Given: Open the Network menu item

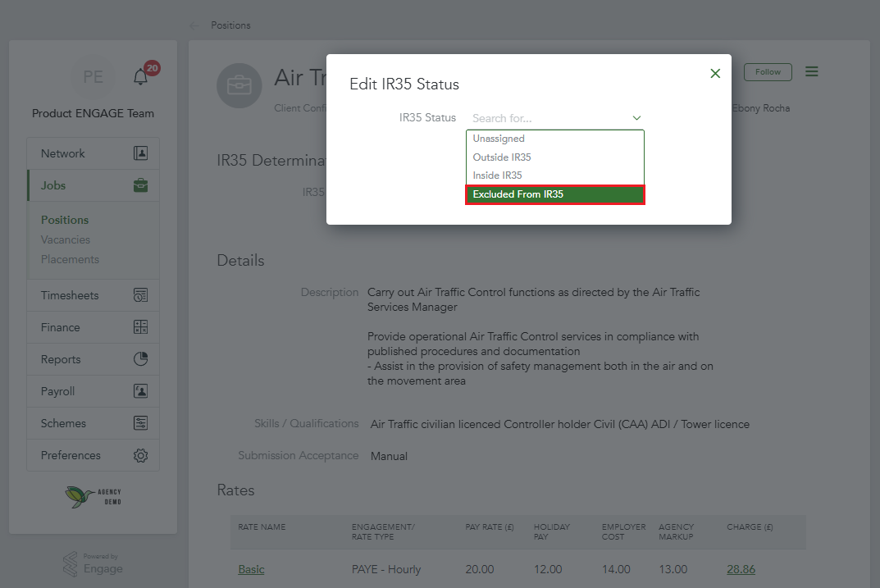Looking at the screenshot, I should click(93, 153).
